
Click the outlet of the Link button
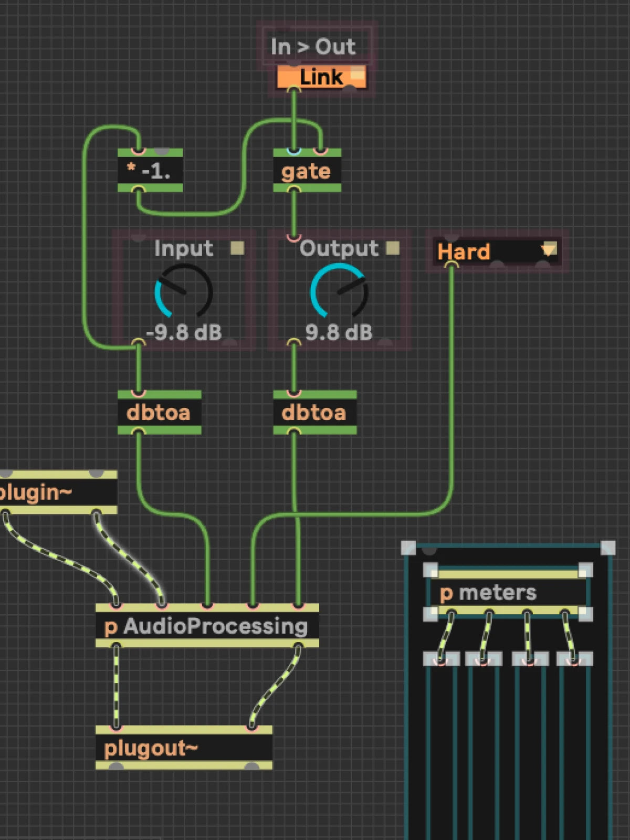[x=293, y=89]
